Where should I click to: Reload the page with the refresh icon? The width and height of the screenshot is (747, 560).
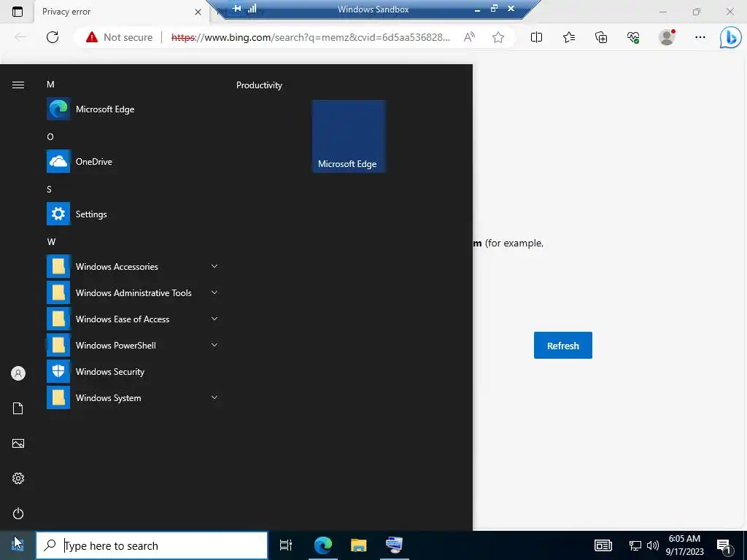tap(53, 37)
